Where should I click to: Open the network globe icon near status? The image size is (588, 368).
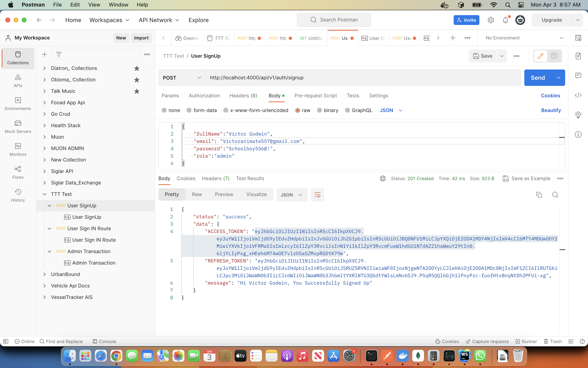click(x=383, y=179)
